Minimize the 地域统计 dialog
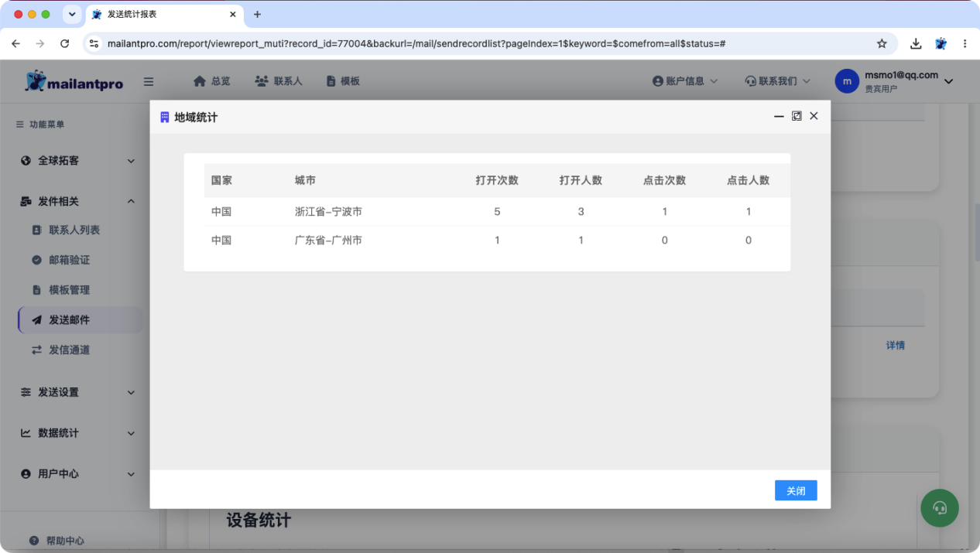Screen dimensions: 980x553 tap(779, 116)
